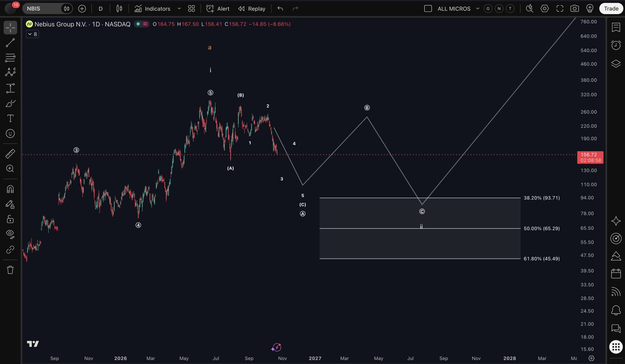Select the brush drawing tool
The height and width of the screenshot is (364, 625).
[x=10, y=104]
